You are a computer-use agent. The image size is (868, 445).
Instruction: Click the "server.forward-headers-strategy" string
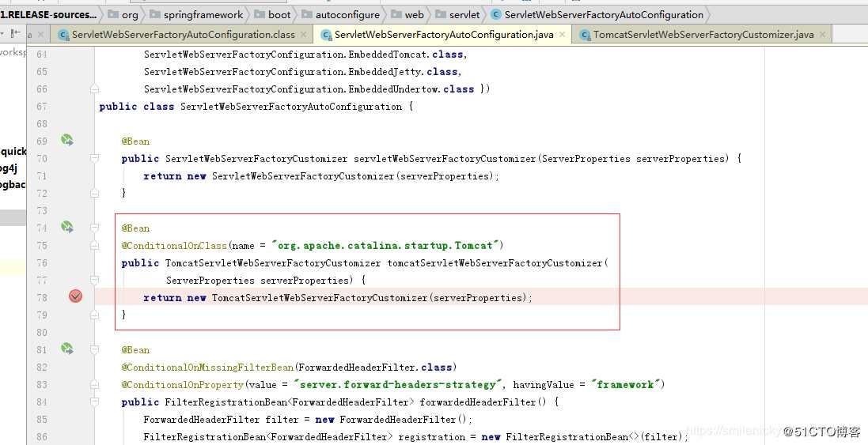398,384
